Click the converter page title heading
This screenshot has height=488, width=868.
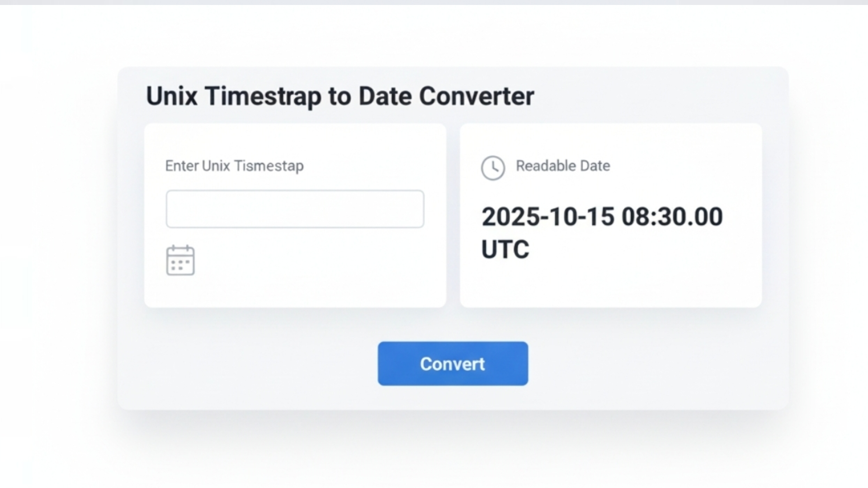tap(340, 96)
